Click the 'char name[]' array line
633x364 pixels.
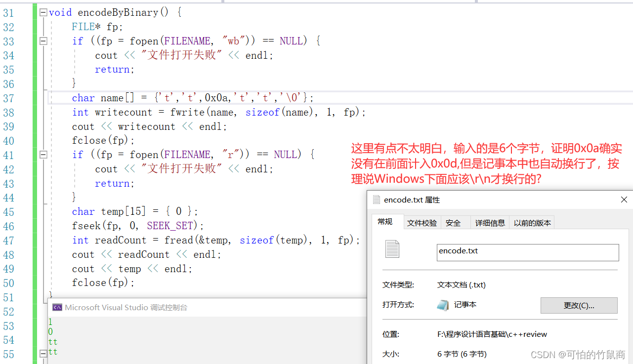pos(193,98)
